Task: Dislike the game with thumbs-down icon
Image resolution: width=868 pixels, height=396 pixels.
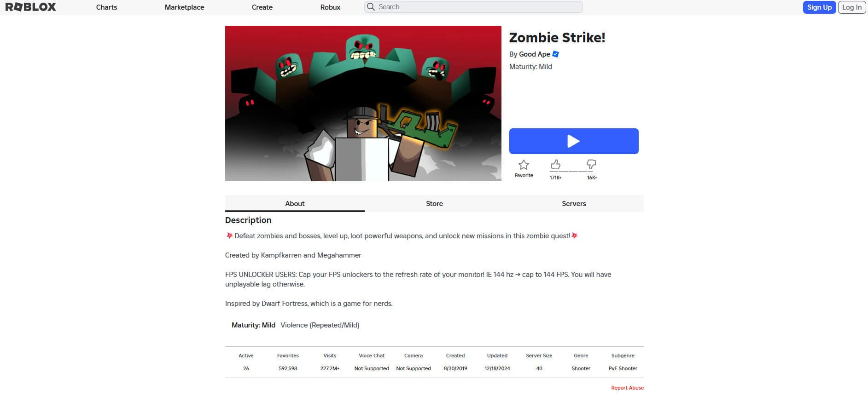Action: (591, 164)
